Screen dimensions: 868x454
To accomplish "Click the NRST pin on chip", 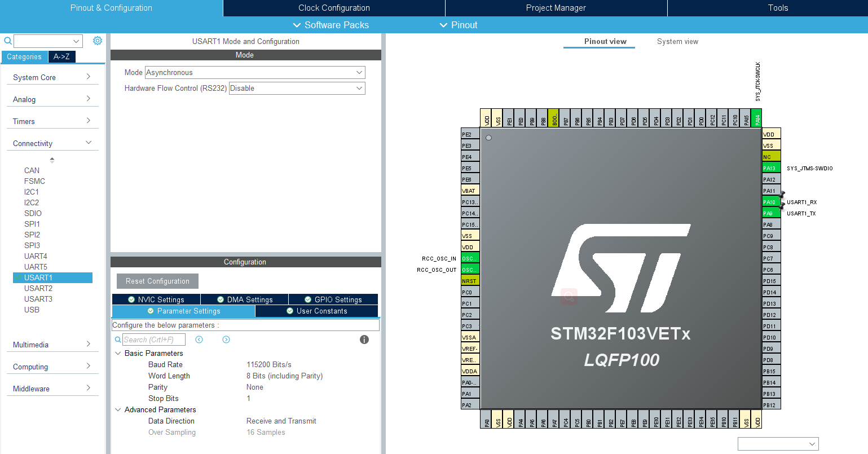I will (470, 280).
